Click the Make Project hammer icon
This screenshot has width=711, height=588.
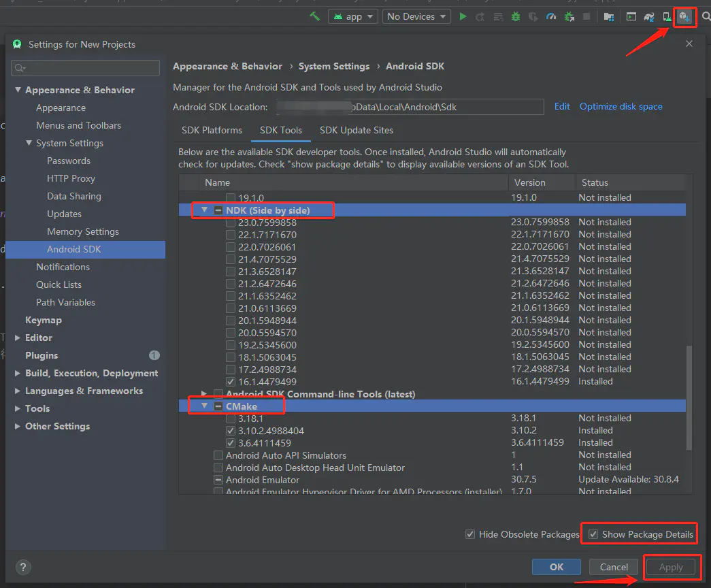point(314,16)
